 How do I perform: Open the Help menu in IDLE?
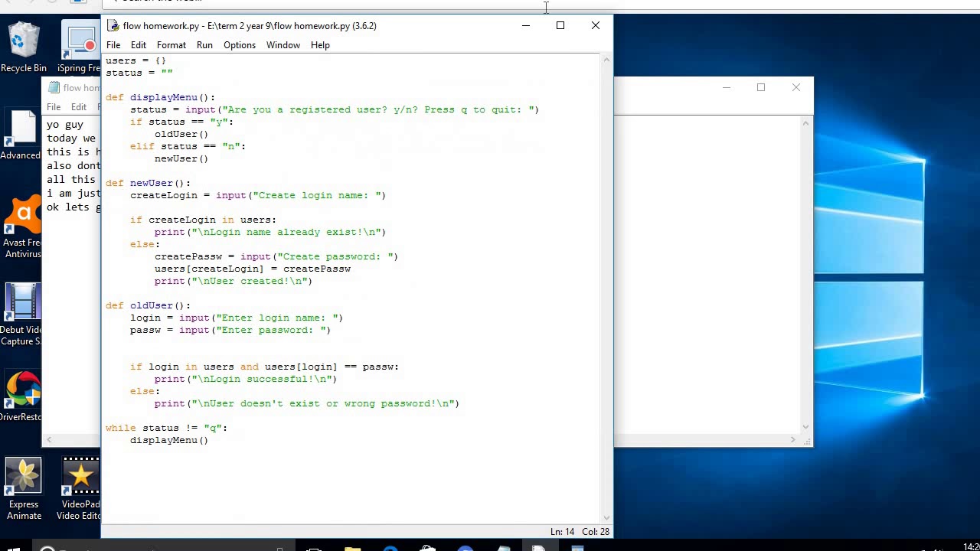(320, 45)
